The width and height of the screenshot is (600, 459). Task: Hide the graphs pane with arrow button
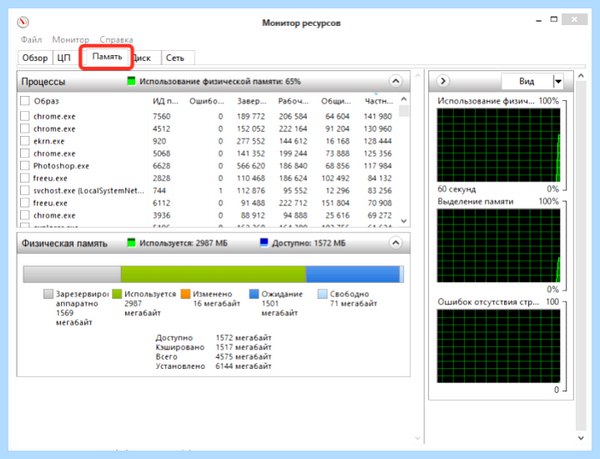tap(443, 81)
